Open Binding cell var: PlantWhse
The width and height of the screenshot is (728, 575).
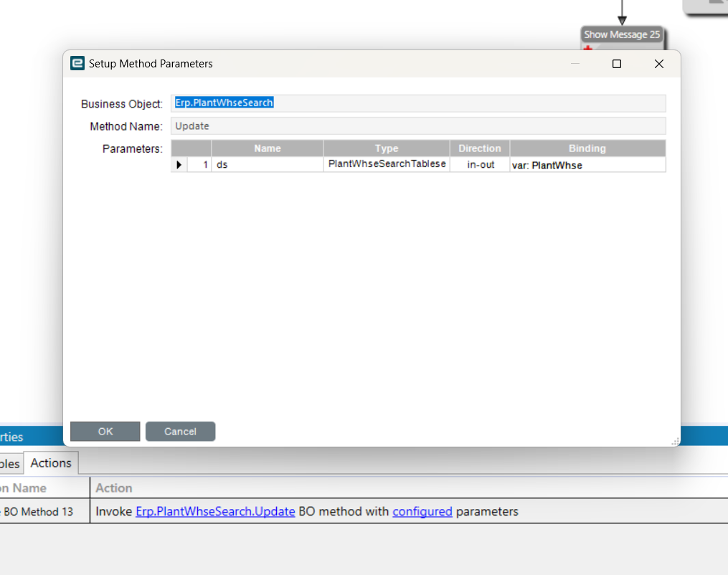click(x=588, y=165)
